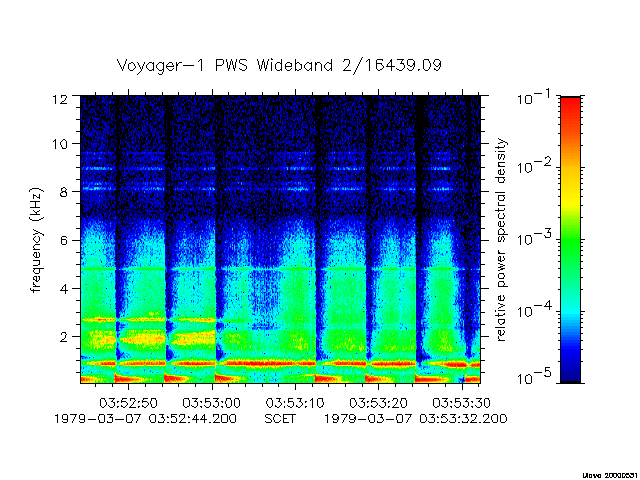Select the "03:53:00" time tick label
Screen dimensions: 640x480
(x=211, y=403)
